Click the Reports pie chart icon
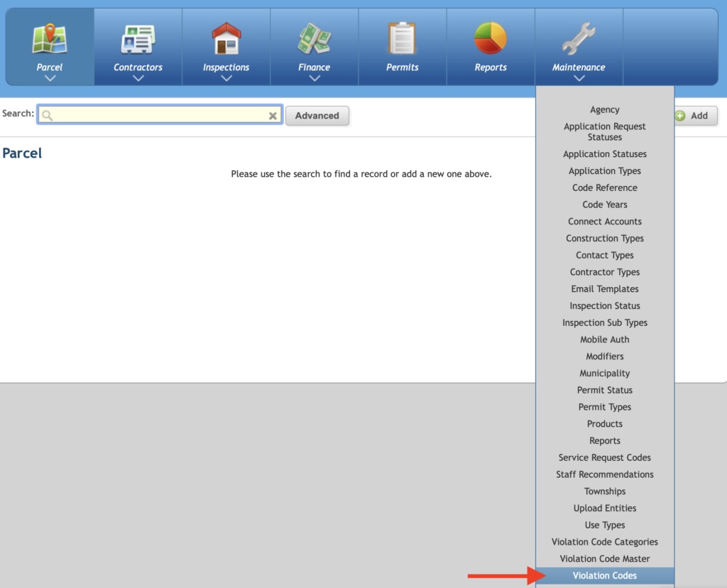 pos(491,38)
